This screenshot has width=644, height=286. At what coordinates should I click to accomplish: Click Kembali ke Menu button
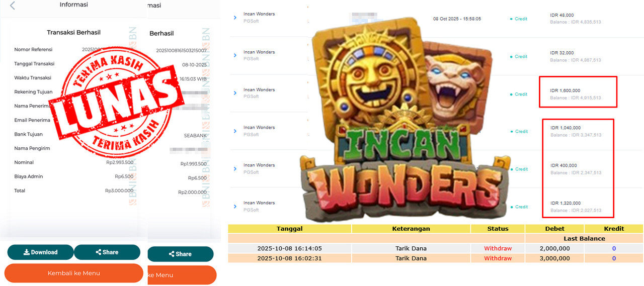click(x=74, y=273)
